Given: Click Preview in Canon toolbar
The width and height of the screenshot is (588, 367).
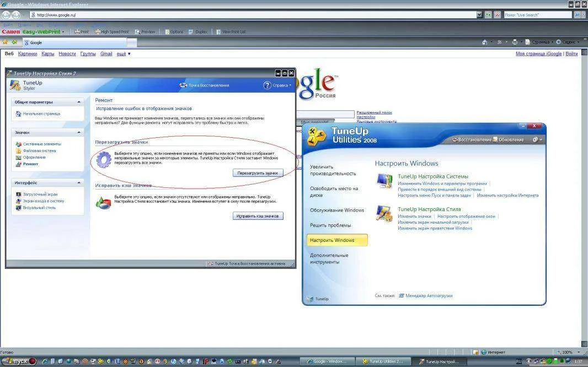Looking at the screenshot, I should [x=145, y=32].
